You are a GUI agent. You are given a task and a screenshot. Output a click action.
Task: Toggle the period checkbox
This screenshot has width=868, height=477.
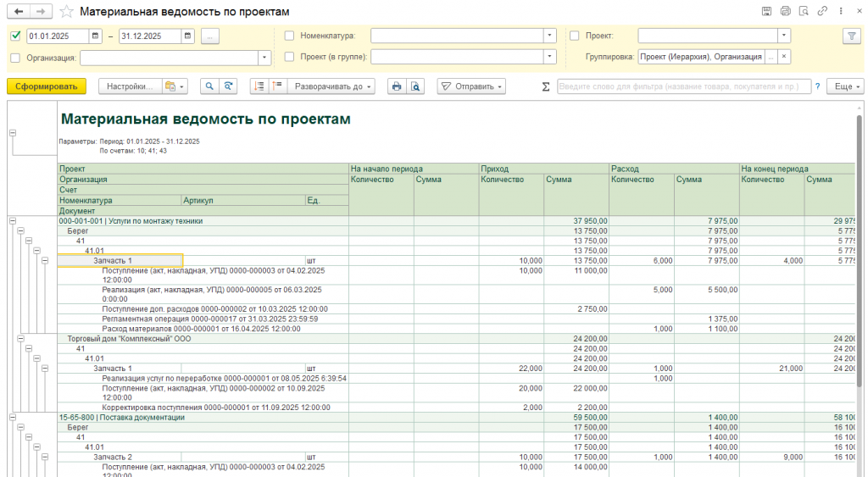tap(15, 36)
